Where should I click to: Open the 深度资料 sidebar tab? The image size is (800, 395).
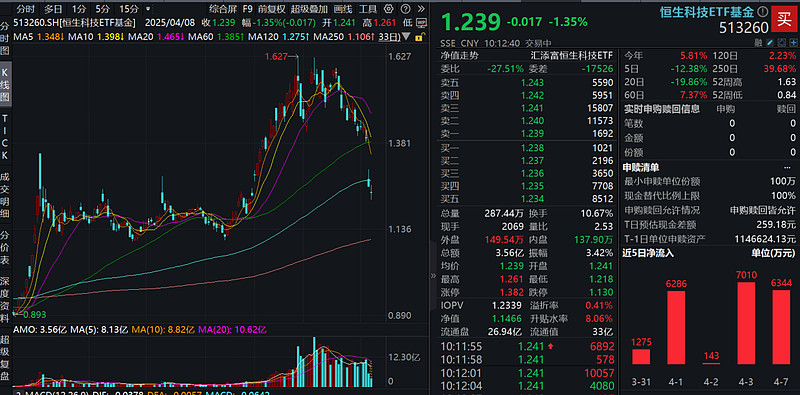click(x=5, y=300)
